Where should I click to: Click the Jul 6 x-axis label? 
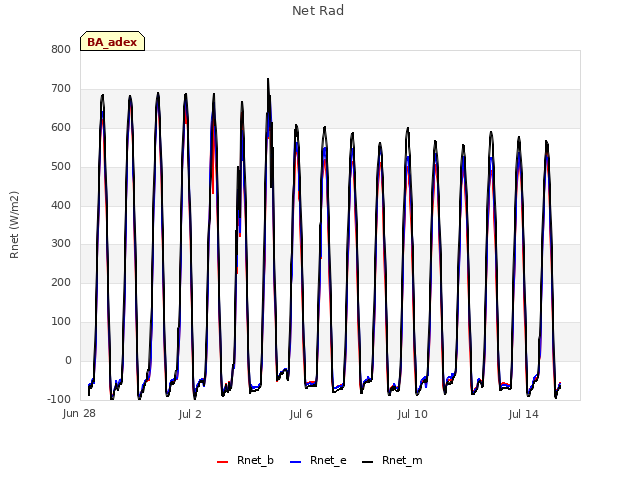click(x=301, y=414)
